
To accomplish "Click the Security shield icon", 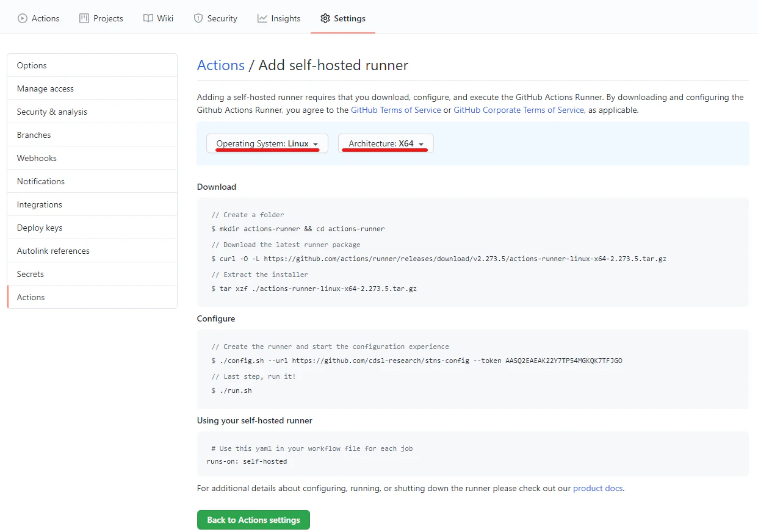I will [x=198, y=18].
